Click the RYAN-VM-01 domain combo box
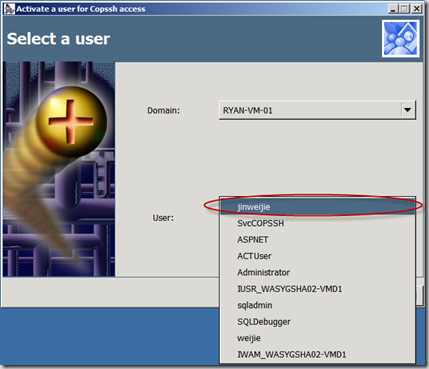429x369 pixels. click(x=317, y=110)
